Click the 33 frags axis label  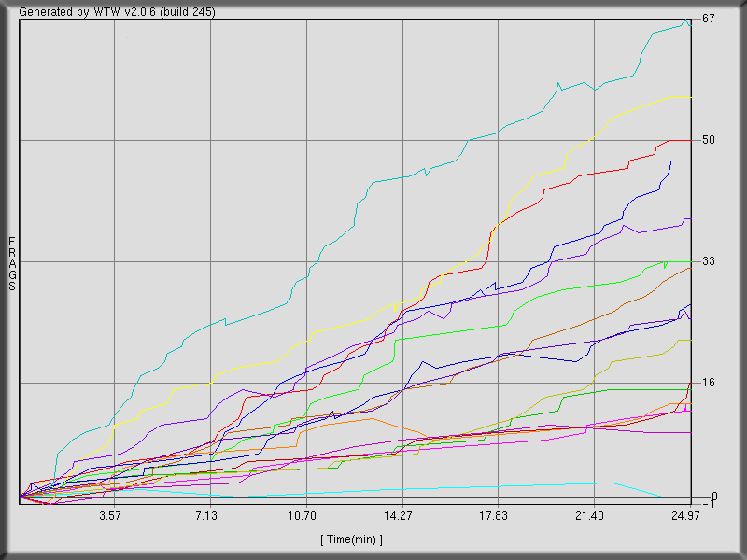click(x=708, y=260)
